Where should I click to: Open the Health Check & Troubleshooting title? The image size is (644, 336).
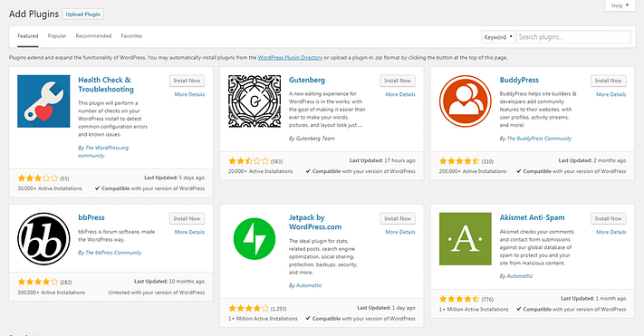point(106,84)
